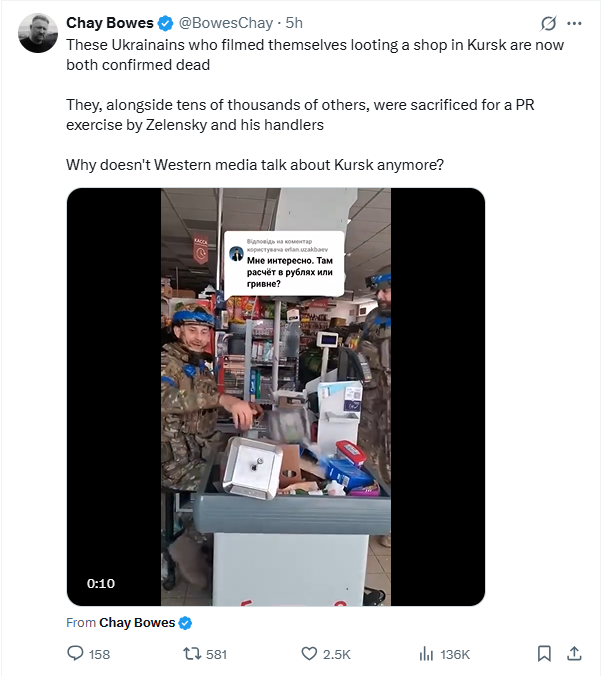Toggle repost on this post
Viewport: 601px width, 676px height.
click(190, 653)
